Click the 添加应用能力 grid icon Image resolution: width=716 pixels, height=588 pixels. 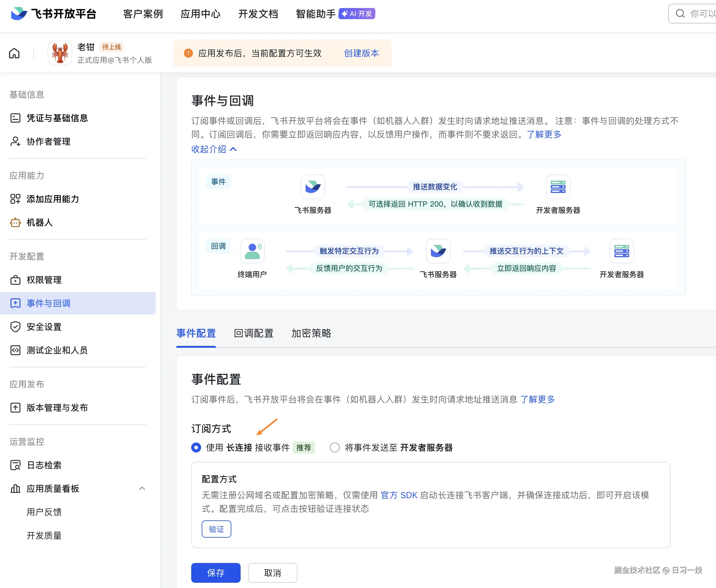coord(15,199)
